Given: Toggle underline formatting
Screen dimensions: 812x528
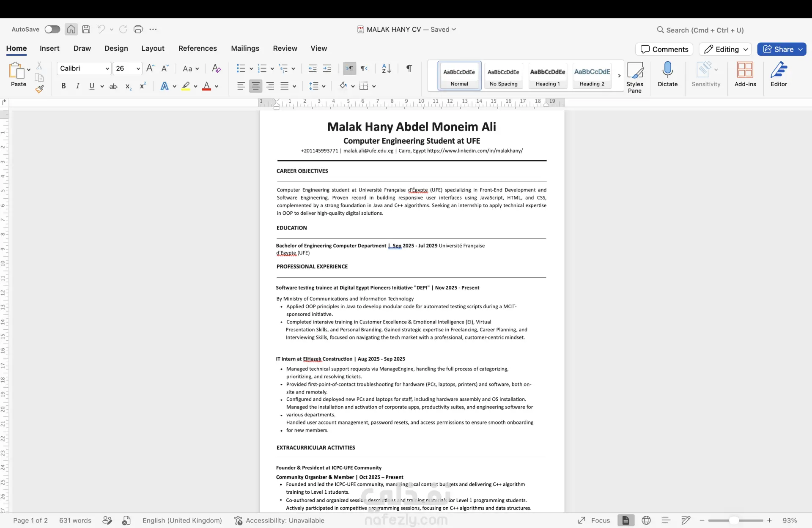Looking at the screenshot, I should click(x=92, y=86).
